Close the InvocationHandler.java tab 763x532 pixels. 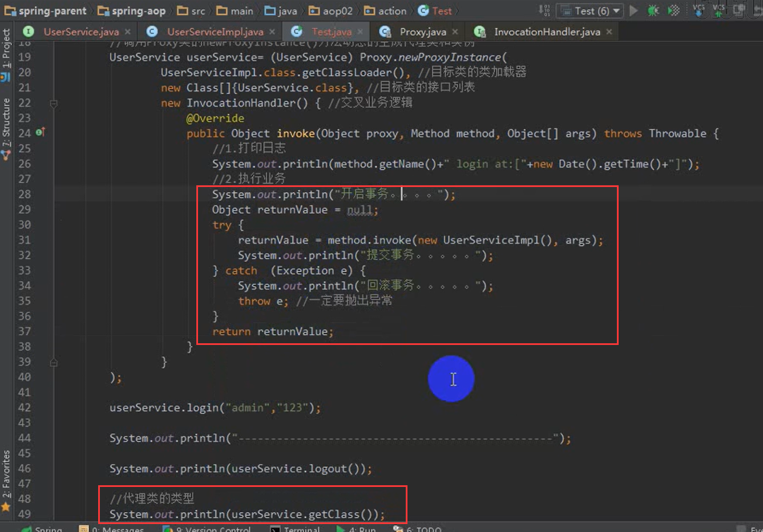[609, 32]
